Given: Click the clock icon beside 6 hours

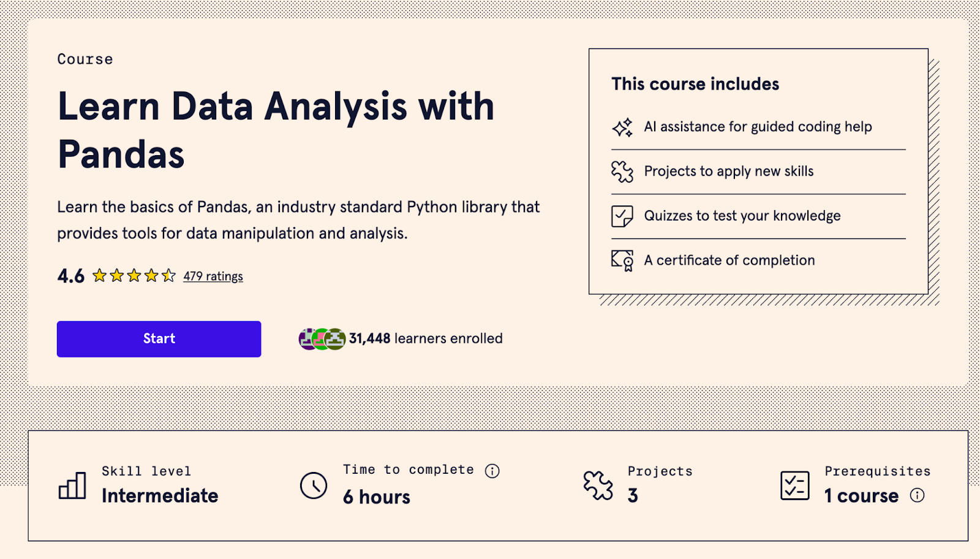Looking at the screenshot, I should pyautogui.click(x=314, y=485).
